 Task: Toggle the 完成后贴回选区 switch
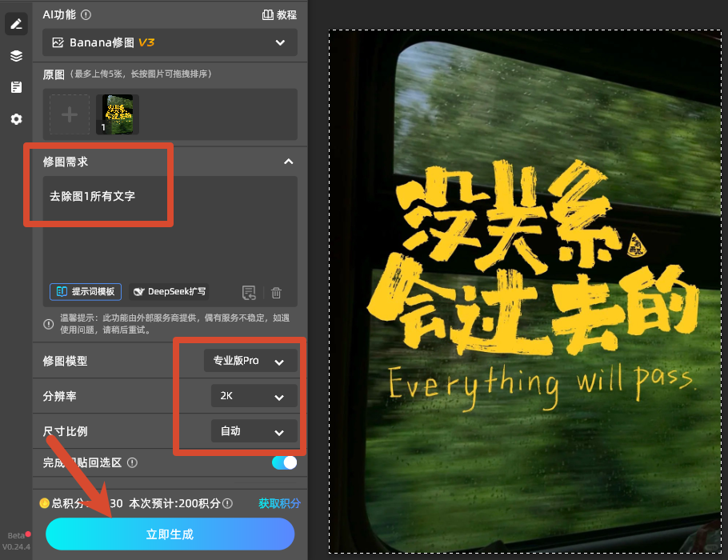click(x=284, y=462)
